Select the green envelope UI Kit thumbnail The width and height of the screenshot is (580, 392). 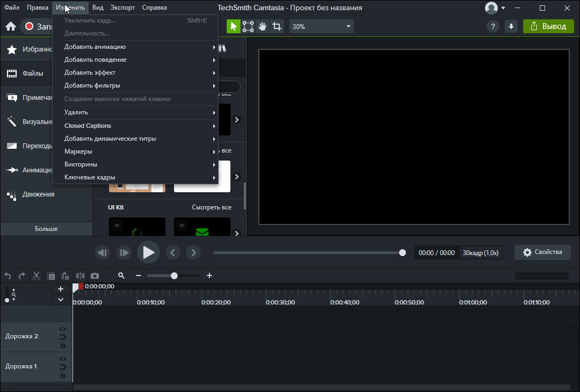(202, 227)
